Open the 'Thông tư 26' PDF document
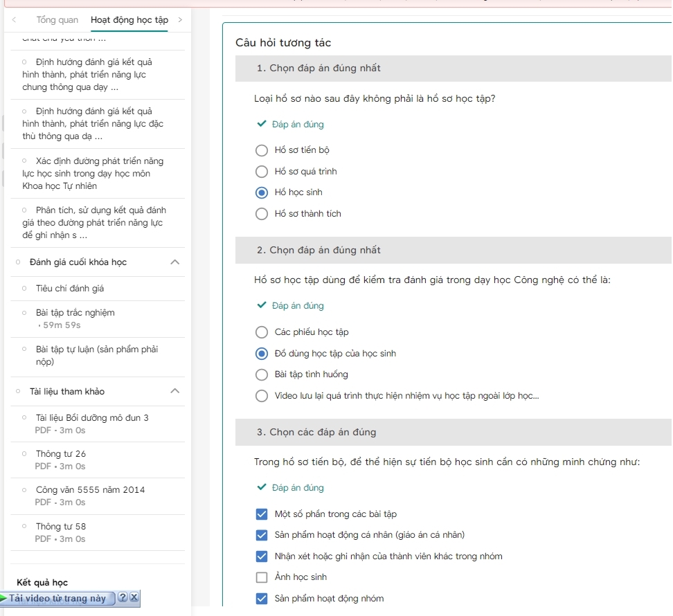The width and height of the screenshot is (673, 616). [61, 454]
